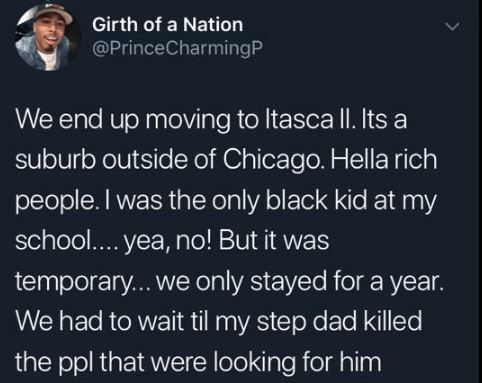Viewport: 482px width, 383px height.
Task: Open the Girth of a Nation profile name
Action: click(168, 25)
